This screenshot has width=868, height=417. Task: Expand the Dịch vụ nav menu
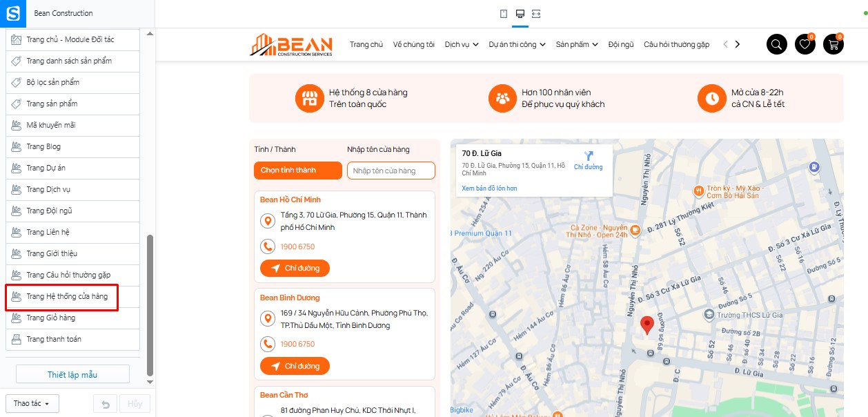[462, 44]
